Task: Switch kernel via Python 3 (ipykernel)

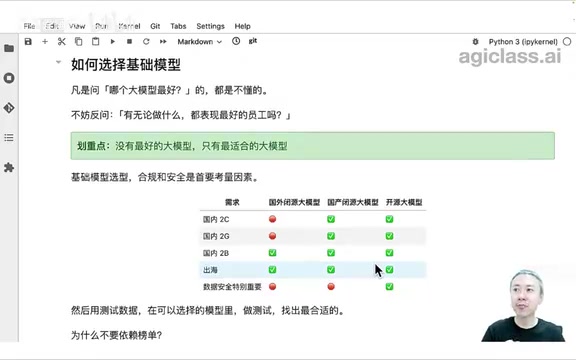Action: tap(523, 42)
